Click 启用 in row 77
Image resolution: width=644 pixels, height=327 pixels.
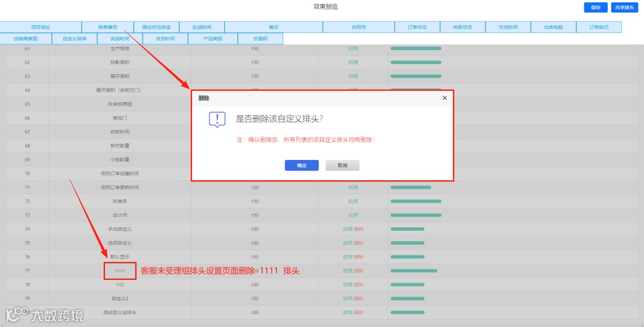[x=348, y=271]
